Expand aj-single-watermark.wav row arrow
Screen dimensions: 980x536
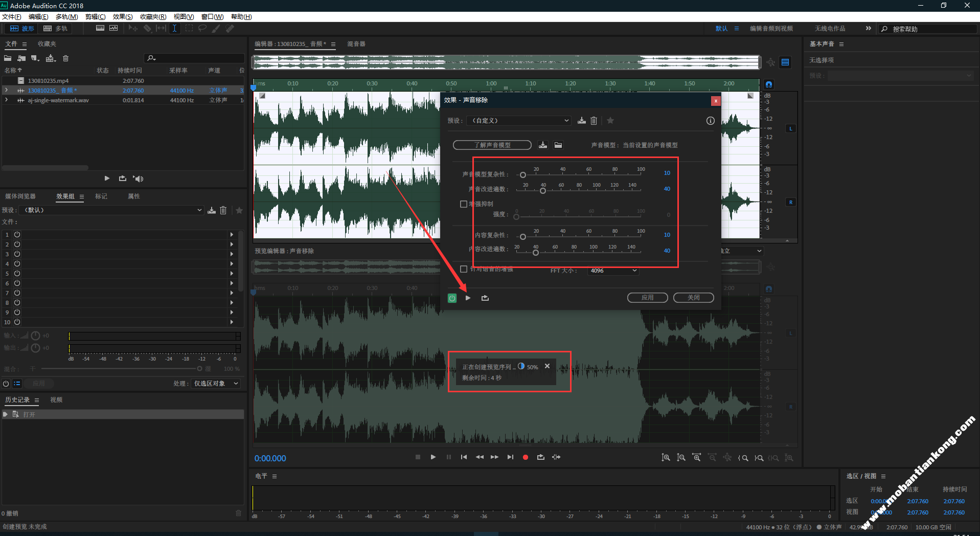(6, 100)
